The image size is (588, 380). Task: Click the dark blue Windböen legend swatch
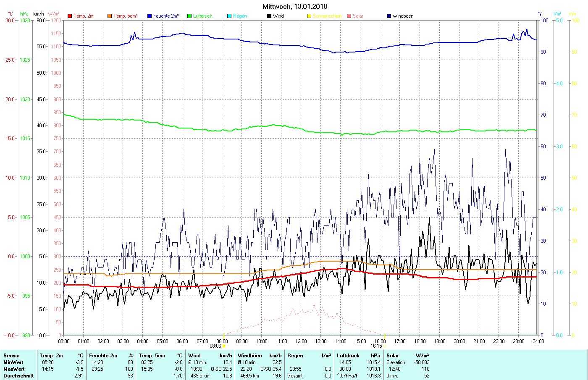(389, 16)
